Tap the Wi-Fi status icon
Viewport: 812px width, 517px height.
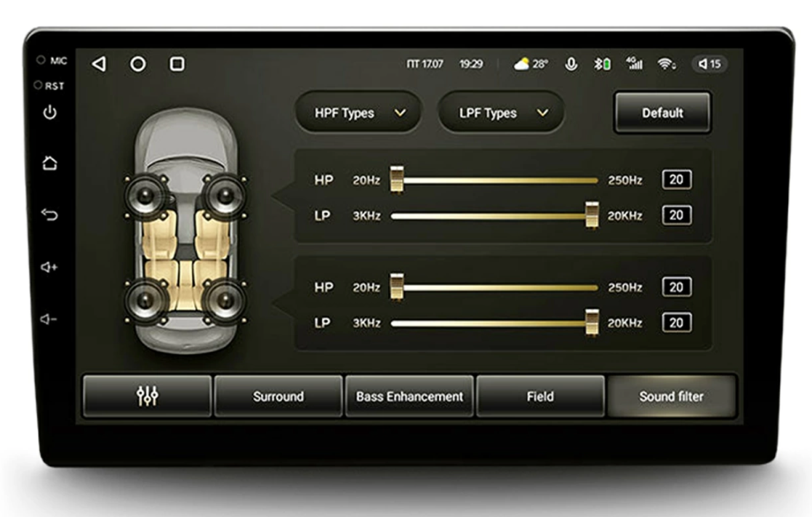coord(667,64)
